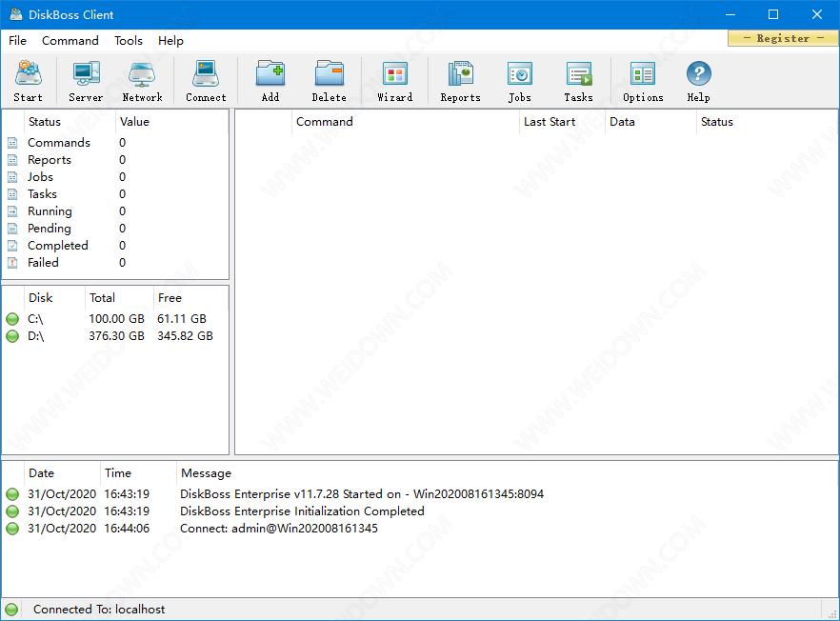
Task: Click the Last Start column header
Action: click(562, 122)
